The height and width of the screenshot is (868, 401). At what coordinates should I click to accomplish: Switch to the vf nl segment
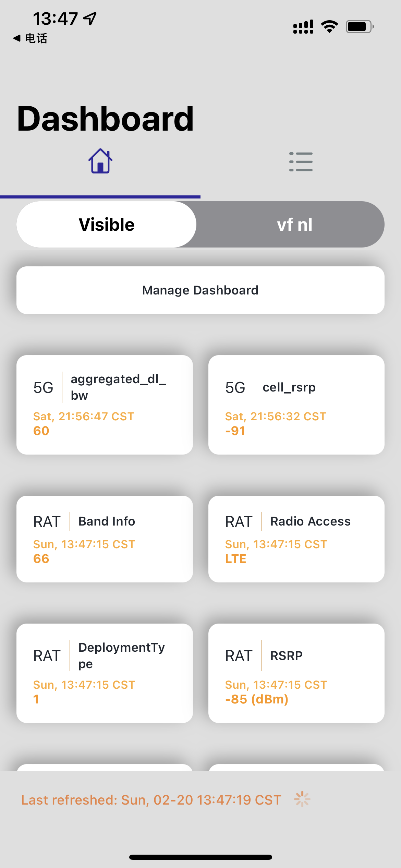click(x=294, y=224)
